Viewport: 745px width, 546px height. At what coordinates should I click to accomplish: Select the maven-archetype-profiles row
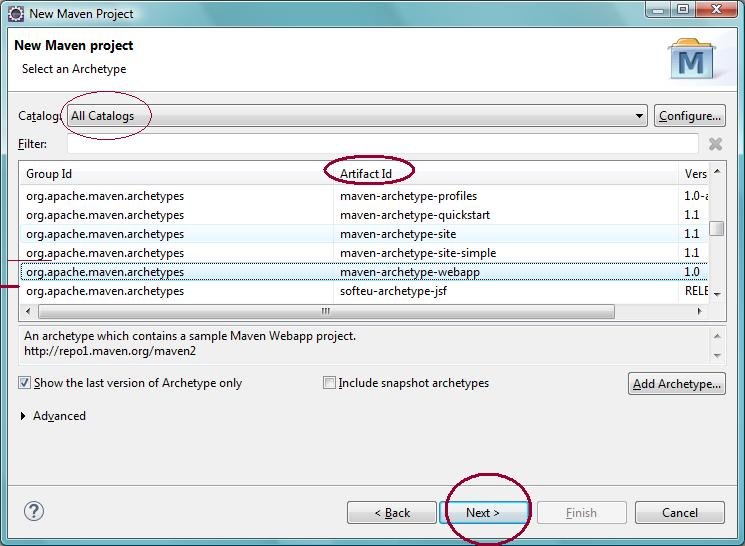364,196
